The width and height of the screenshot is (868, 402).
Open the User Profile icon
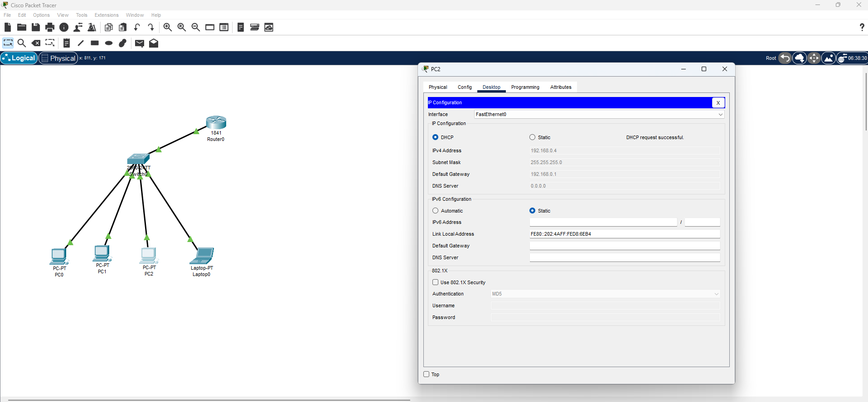(78, 27)
